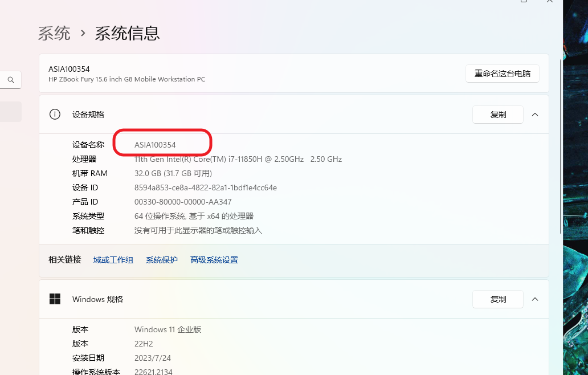Click the highlighted sidebar navigation item
This screenshot has height=375, width=588.
pyautogui.click(x=10, y=112)
